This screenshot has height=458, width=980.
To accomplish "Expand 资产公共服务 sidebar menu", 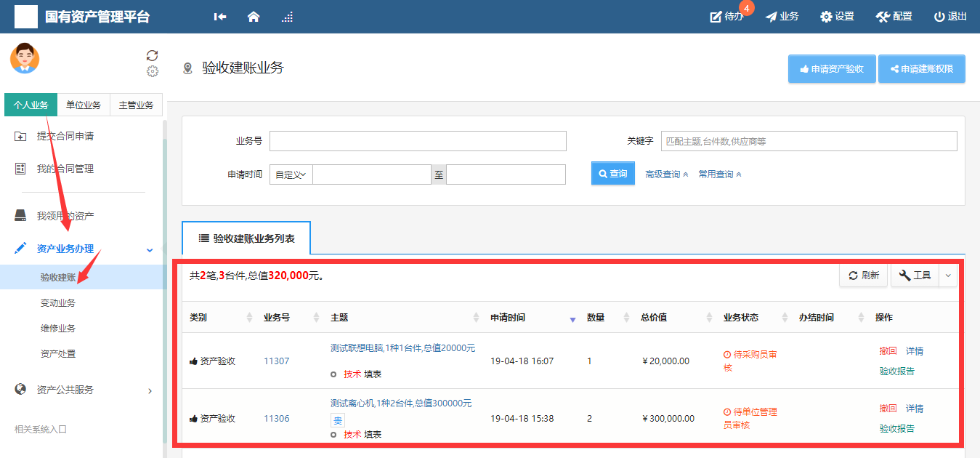I will click(x=84, y=390).
